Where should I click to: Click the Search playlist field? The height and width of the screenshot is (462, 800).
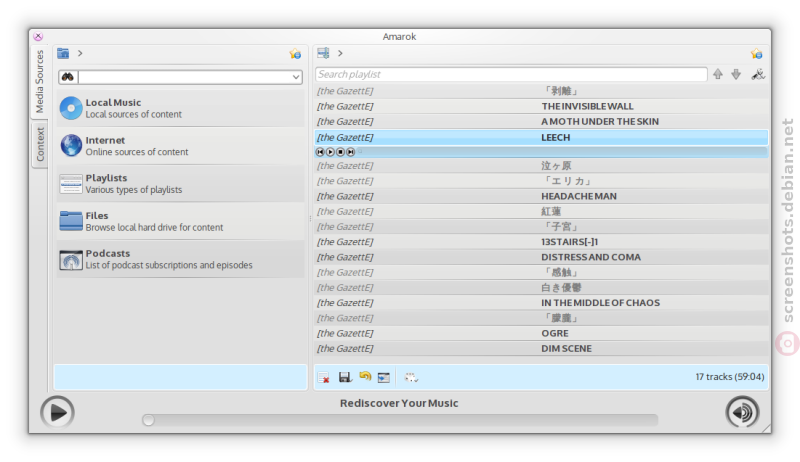[x=511, y=74]
